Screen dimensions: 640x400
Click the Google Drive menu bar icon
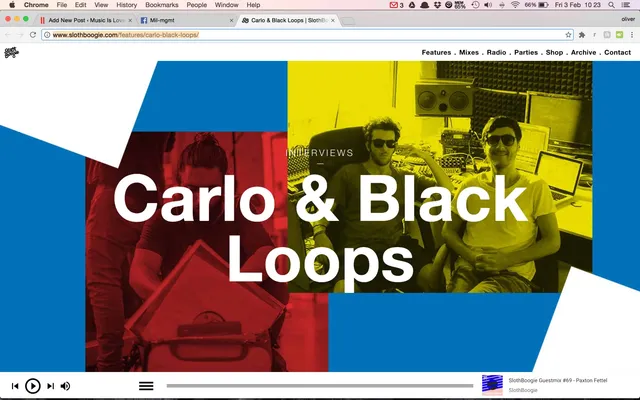click(412, 5)
